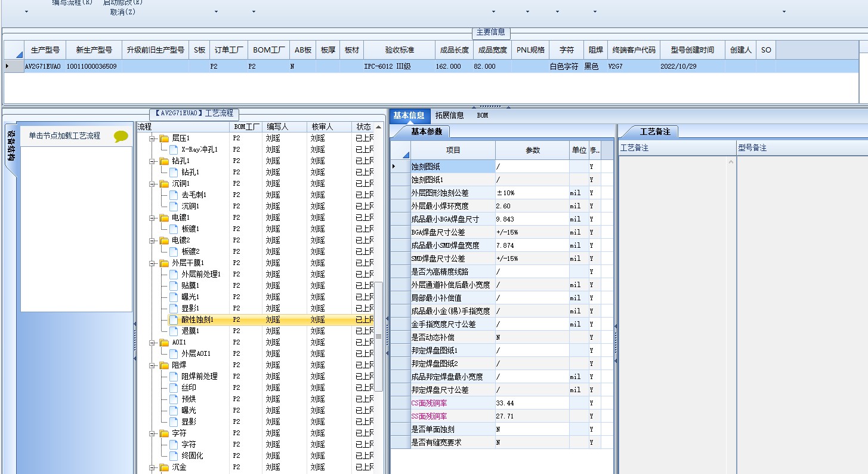This screenshot has height=474, width=868.
Task: Collapse the 钻孔1 folder node
Action: click(152, 161)
